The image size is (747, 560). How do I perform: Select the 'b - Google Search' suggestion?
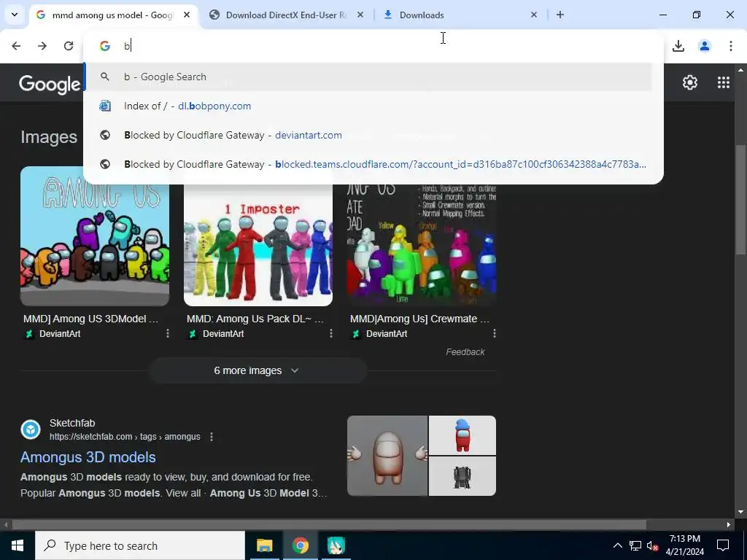(368, 77)
